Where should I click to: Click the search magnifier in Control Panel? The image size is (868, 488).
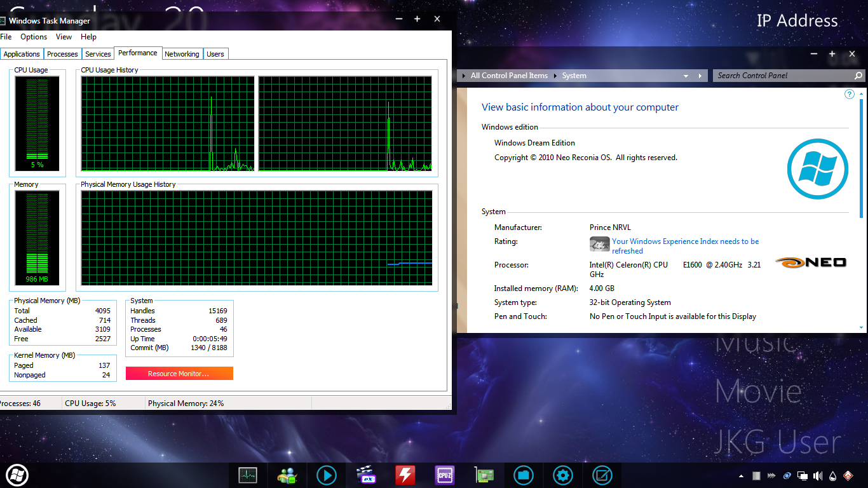point(858,76)
